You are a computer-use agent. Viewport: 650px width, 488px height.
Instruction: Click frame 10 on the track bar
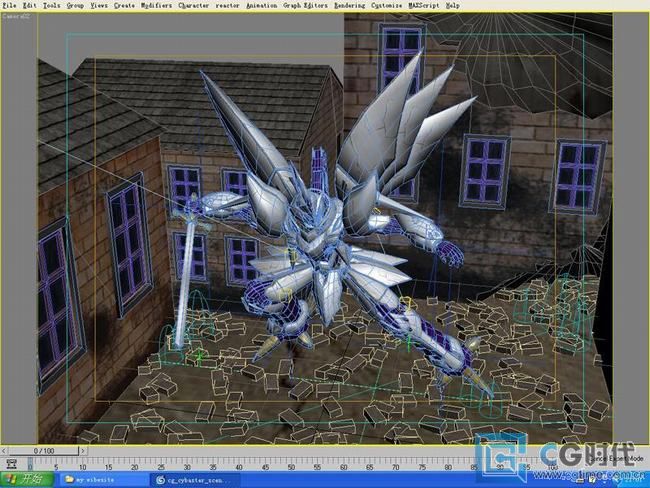(x=82, y=464)
